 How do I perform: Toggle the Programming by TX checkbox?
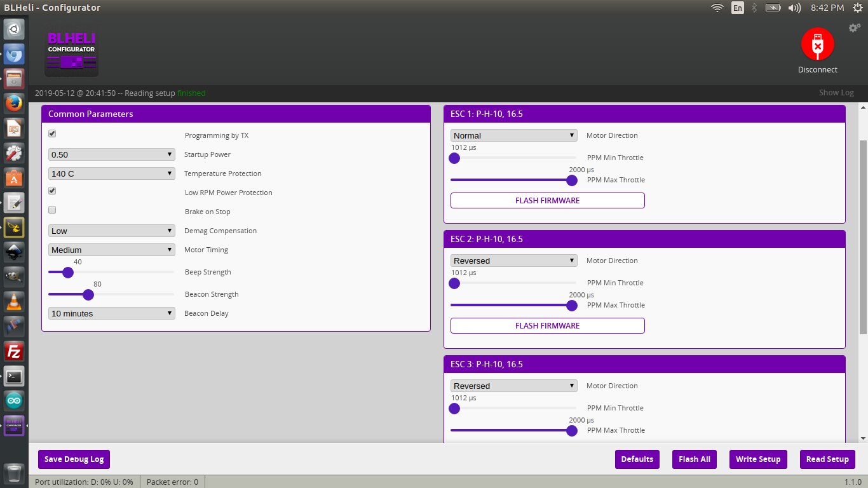point(52,134)
